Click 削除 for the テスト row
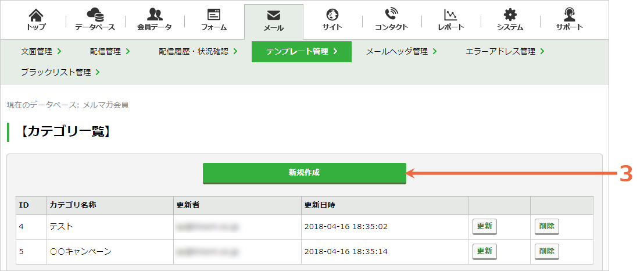This screenshot has width=644, height=271. point(547,226)
